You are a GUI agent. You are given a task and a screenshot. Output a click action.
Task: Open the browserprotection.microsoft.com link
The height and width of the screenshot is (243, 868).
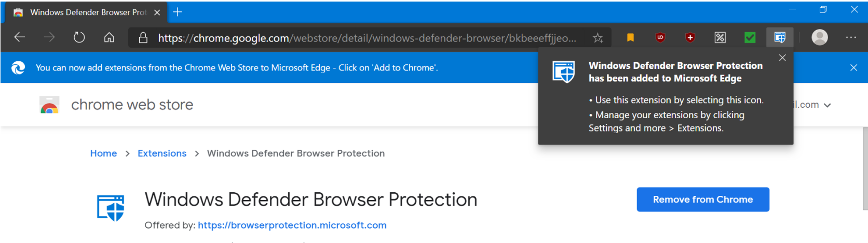pos(292,225)
